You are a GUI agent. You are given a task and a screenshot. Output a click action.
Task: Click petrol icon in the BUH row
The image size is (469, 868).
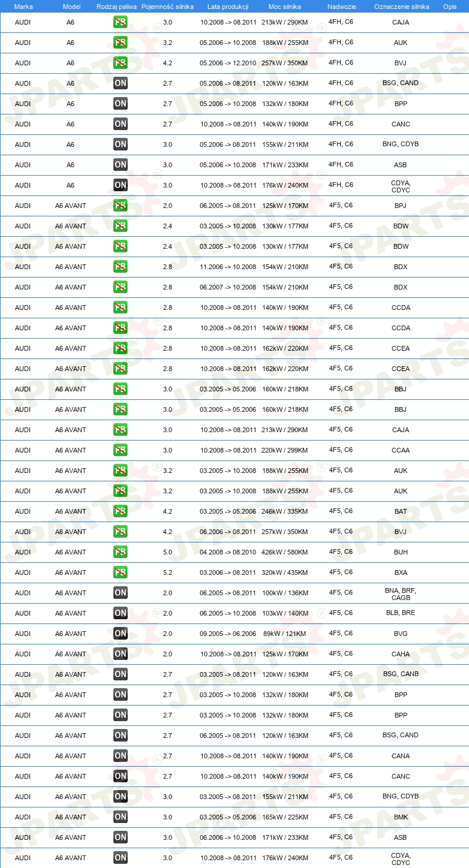click(x=121, y=553)
